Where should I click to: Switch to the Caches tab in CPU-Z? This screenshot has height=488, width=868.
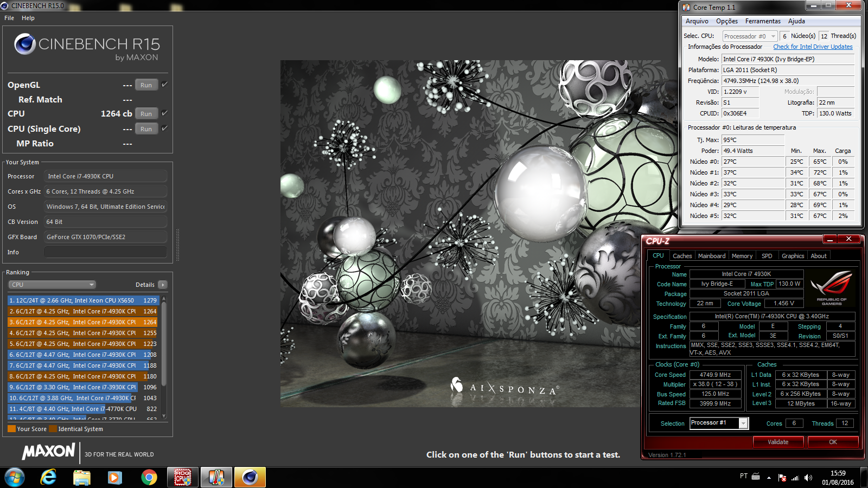682,256
